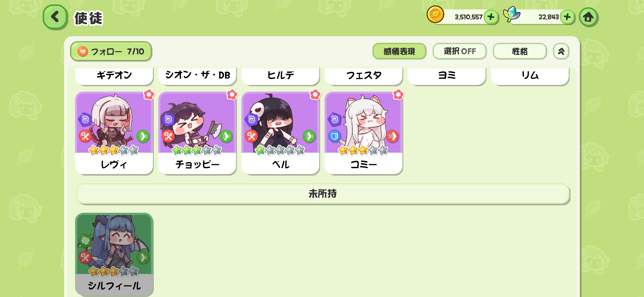Screen dimensions: 644x297
Task: Tap the gold coin currency icon
Action: tap(435, 15)
